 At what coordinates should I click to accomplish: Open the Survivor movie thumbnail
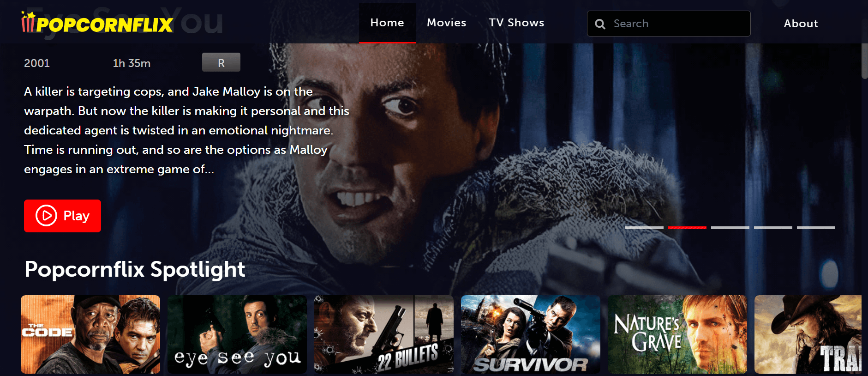[531, 334]
